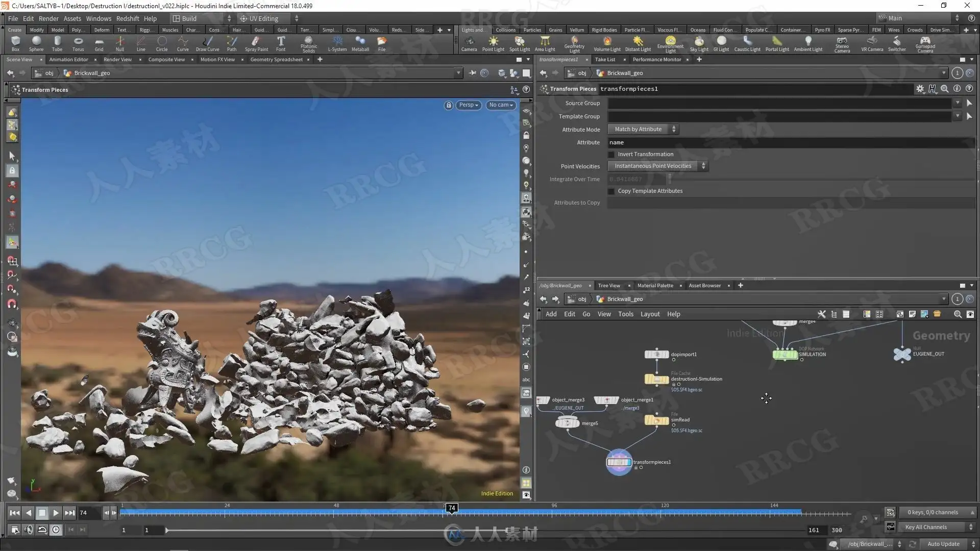The image size is (980, 551).
Task: Click the frame 74 timeline marker
Action: coord(452,508)
